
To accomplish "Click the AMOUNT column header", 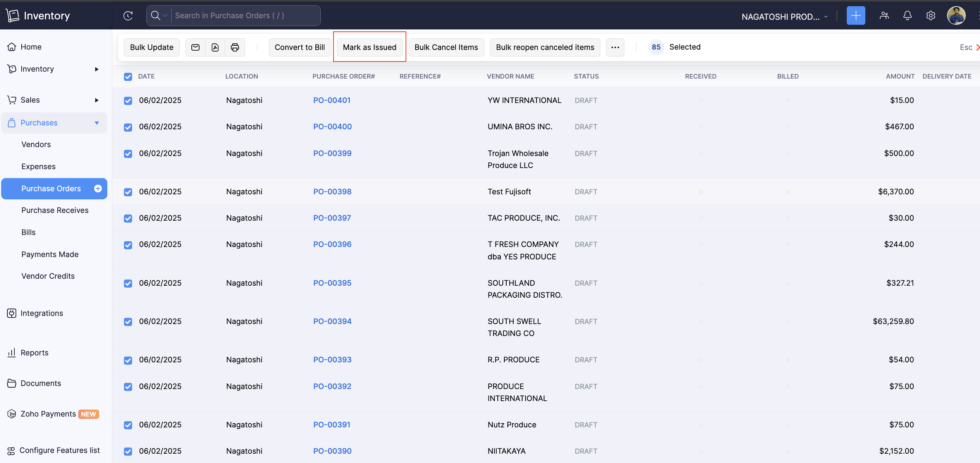I will pos(900,77).
